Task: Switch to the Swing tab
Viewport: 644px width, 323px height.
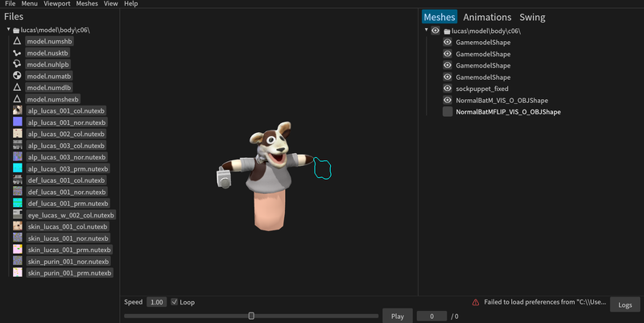Action: pos(532,17)
